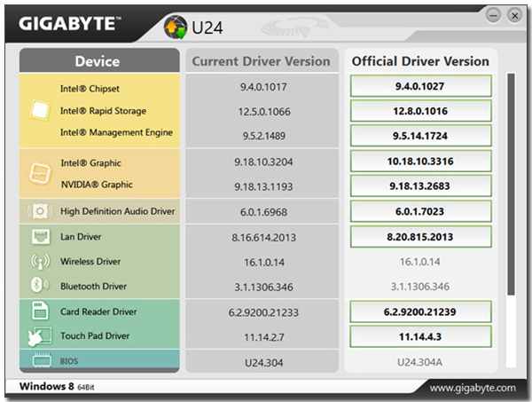Viewport: 532px width, 402px height.
Task: Click the vertical scrollbar of driver list
Action: (511, 184)
